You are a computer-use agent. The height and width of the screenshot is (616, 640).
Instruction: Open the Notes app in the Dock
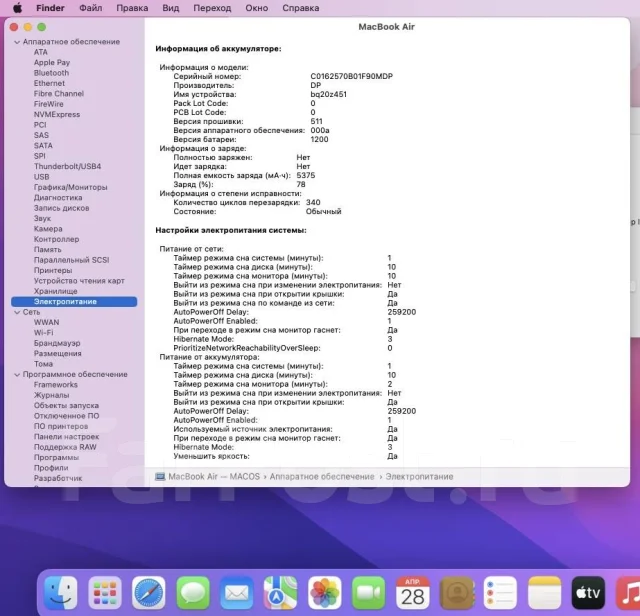544,592
